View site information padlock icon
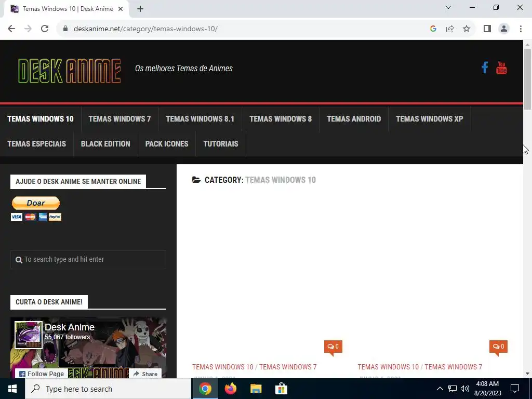 [65, 29]
